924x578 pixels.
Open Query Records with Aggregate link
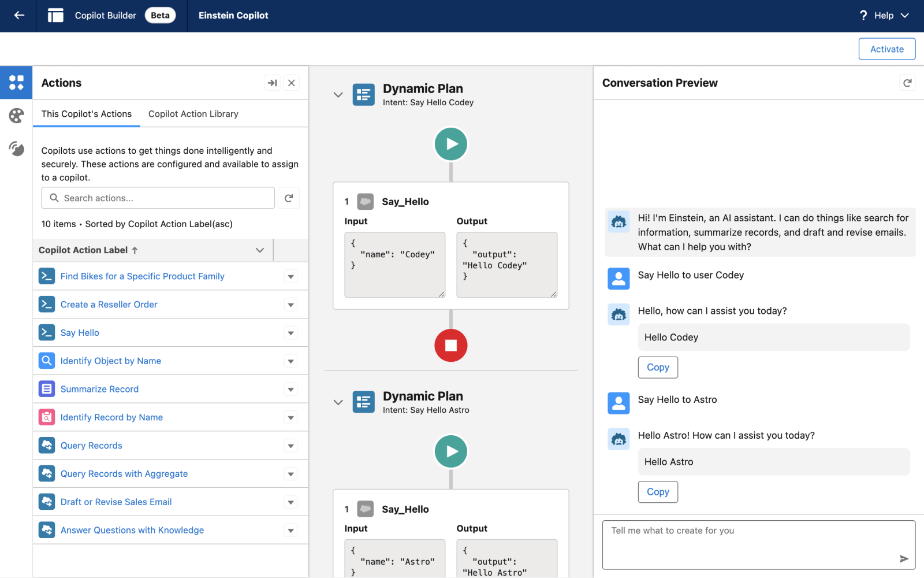tap(124, 474)
